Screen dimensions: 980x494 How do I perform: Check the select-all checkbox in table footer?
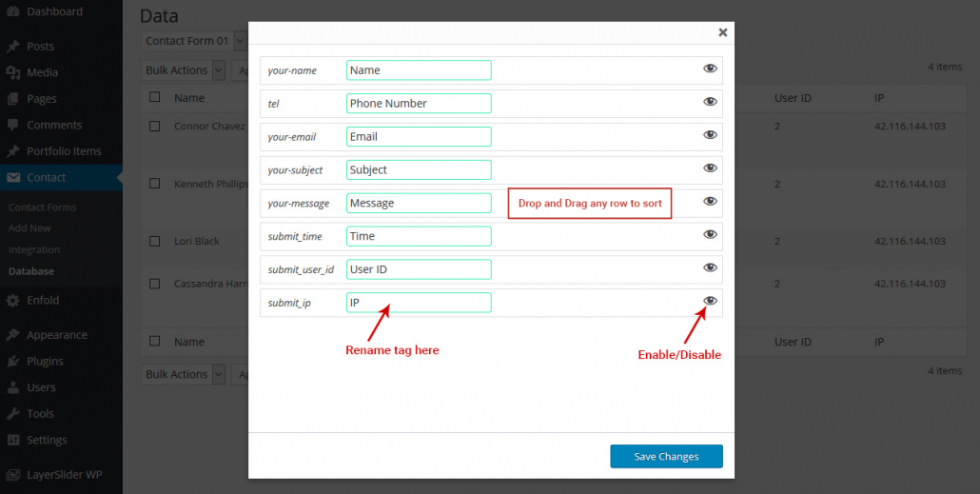[155, 341]
